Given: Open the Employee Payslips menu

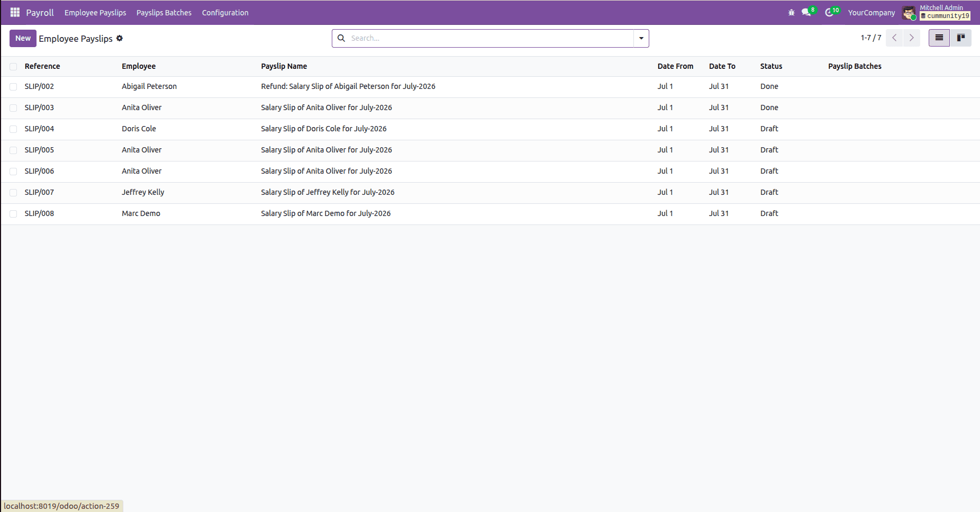Looking at the screenshot, I should (95, 13).
